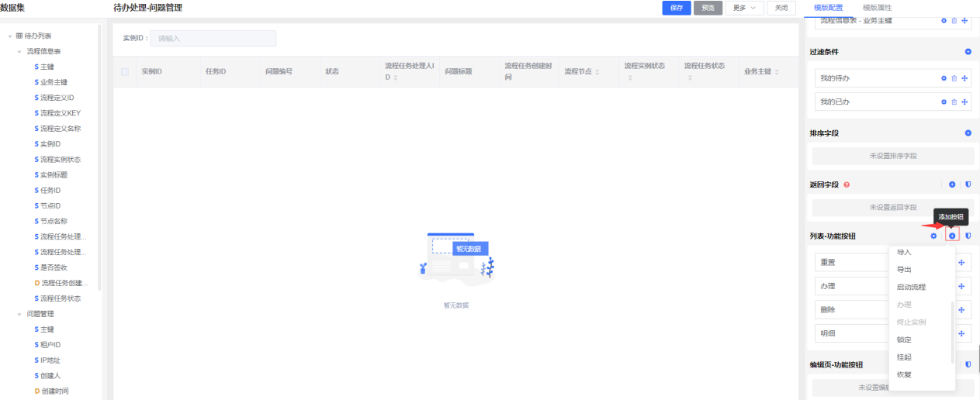
Task: Add a new 过滤条件 filter condition
Action: pyautogui.click(x=968, y=52)
